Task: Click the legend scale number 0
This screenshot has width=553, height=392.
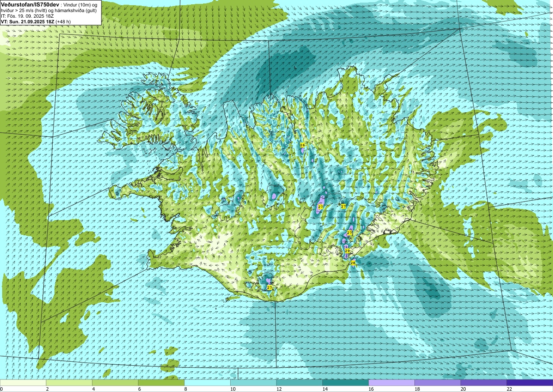Action: pos(2,389)
